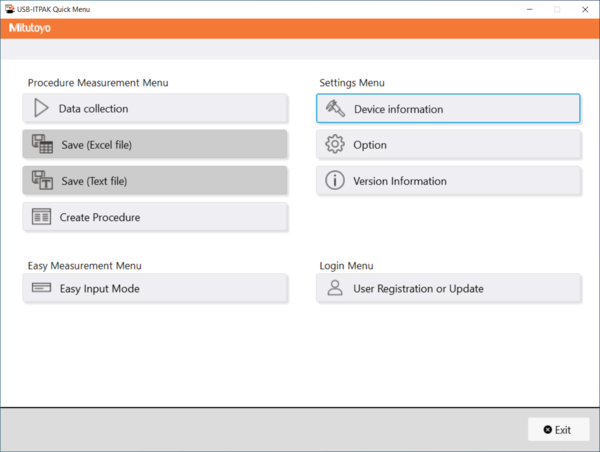Launch Easy Input Mode
Viewport: 600px width, 452px height.
pos(155,289)
